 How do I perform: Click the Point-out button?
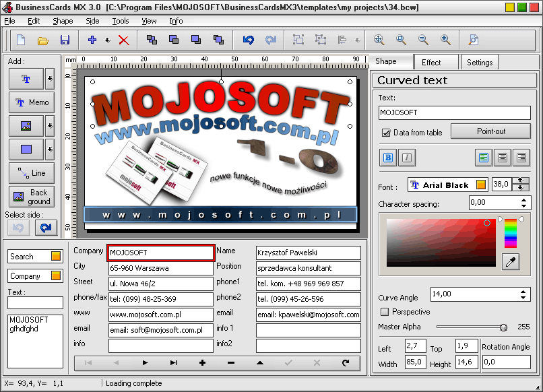click(x=490, y=131)
